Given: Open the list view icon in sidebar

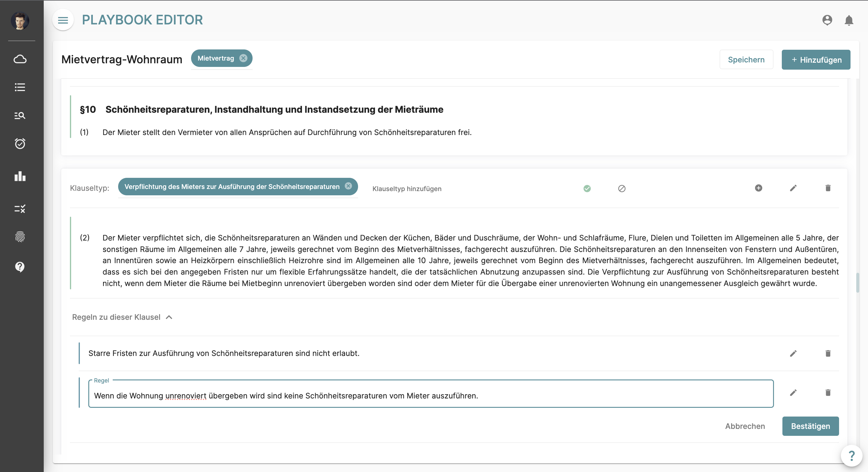Looking at the screenshot, I should click(20, 87).
